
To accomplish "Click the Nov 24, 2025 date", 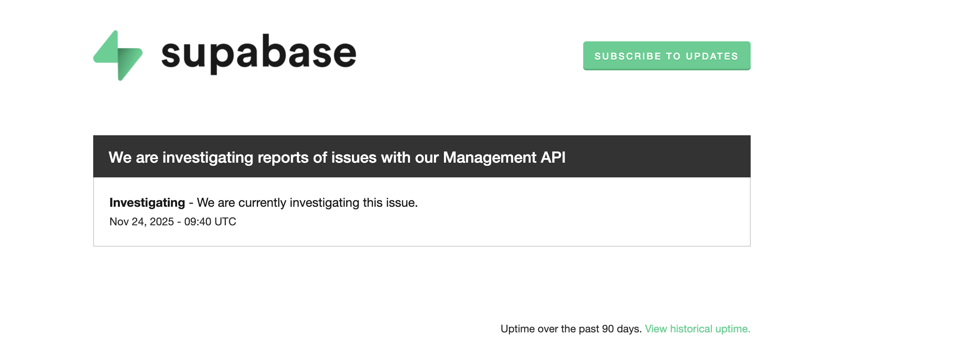I will [142, 221].
